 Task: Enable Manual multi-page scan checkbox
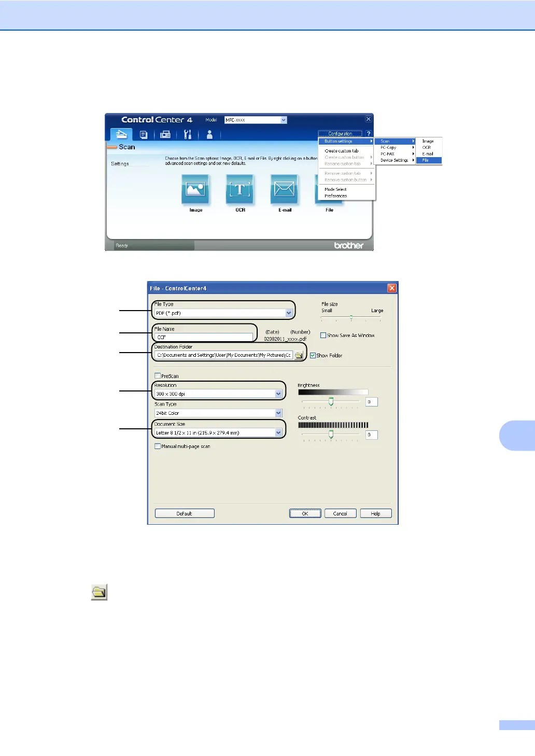click(x=158, y=446)
